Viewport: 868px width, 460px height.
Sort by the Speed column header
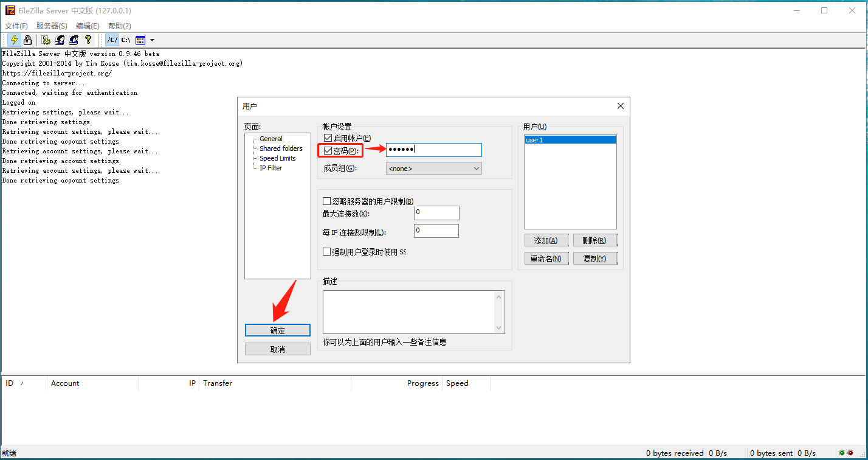pyautogui.click(x=466, y=383)
